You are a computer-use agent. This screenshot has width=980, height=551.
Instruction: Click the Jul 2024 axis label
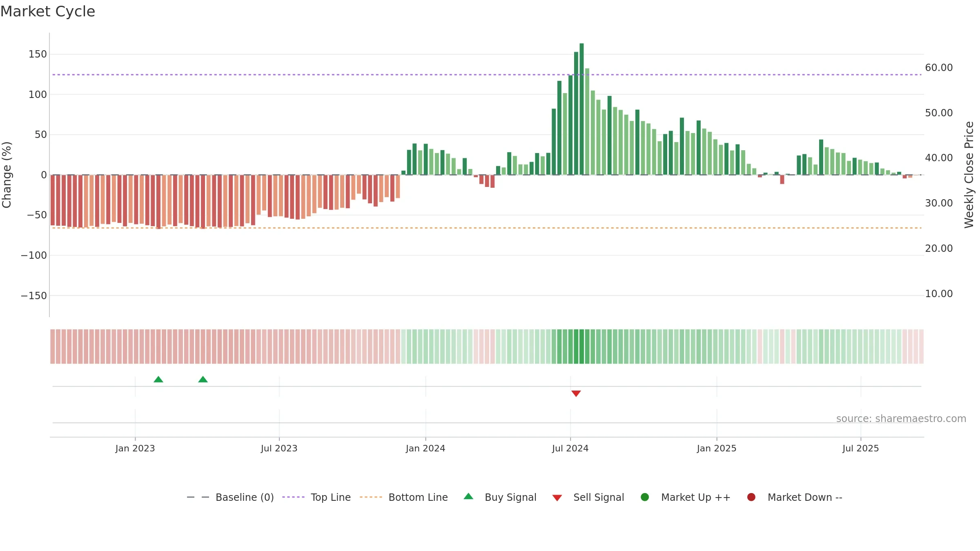[x=570, y=449]
